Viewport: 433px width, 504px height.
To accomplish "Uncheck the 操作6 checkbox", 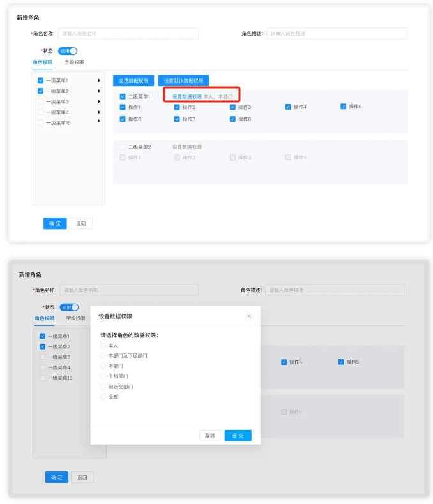I will coord(123,119).
